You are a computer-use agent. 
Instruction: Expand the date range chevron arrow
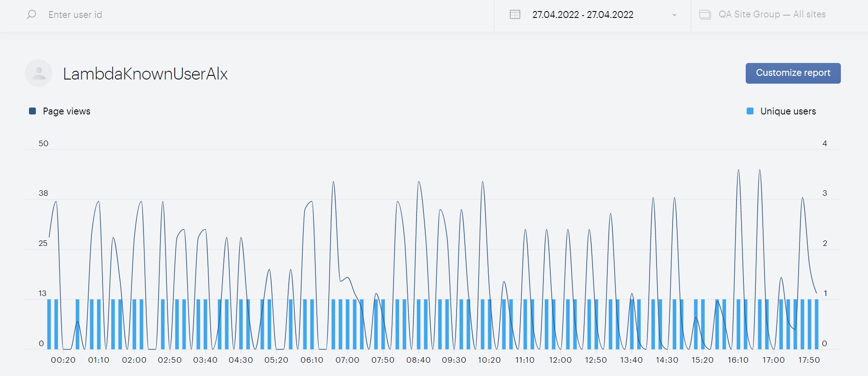[x=674, y=15]
